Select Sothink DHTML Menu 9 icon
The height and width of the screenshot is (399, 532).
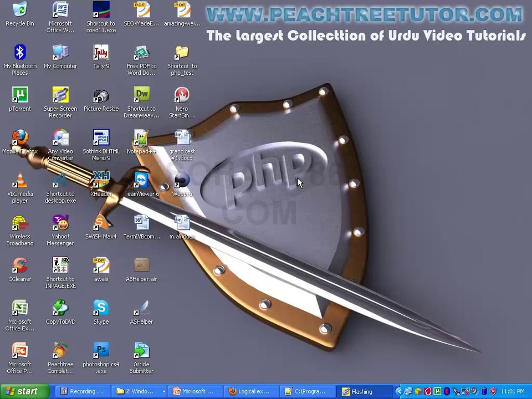pyautogui.click(x=101, y=145)
